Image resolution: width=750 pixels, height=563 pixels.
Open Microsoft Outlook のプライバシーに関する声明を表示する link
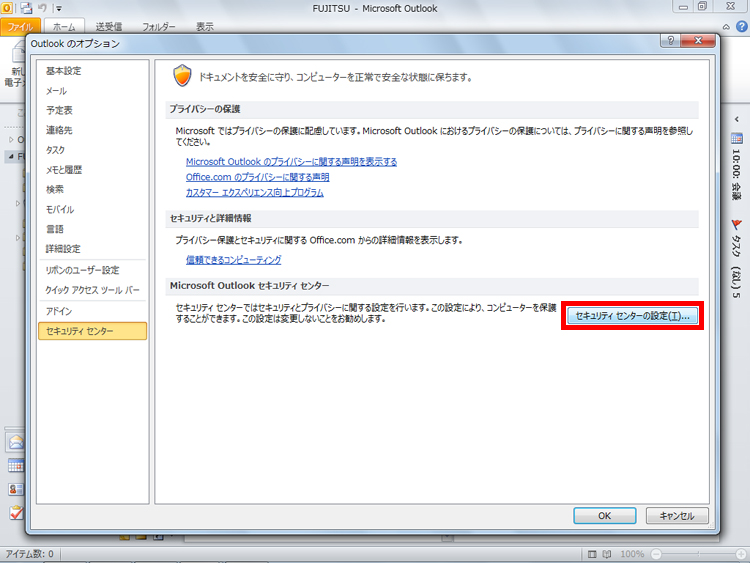tap(291, 162)
